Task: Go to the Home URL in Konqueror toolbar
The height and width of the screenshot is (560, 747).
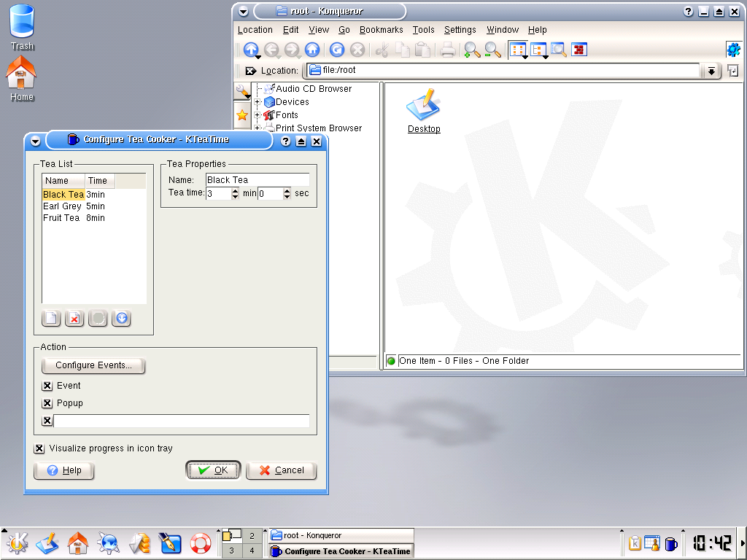Action: click(312, 50)
